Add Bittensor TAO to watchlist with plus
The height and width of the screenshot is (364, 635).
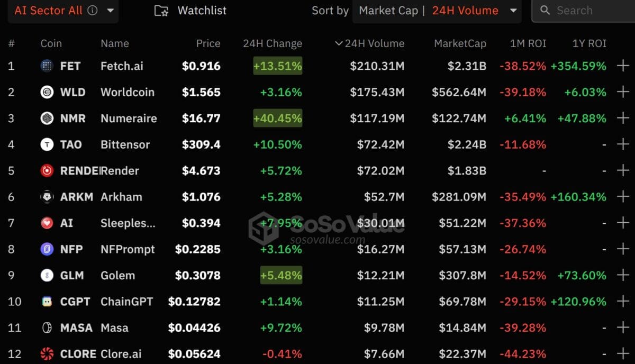pos(623,144)
